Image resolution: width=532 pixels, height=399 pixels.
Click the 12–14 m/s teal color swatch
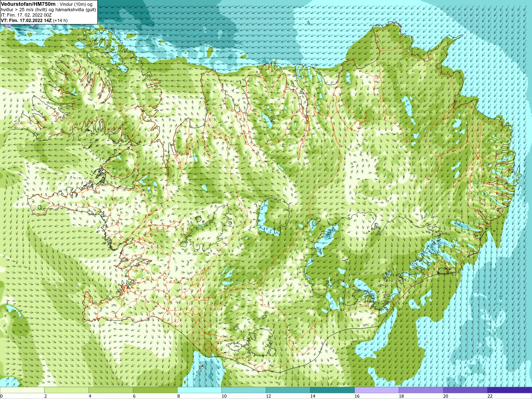tap(288, 390)
